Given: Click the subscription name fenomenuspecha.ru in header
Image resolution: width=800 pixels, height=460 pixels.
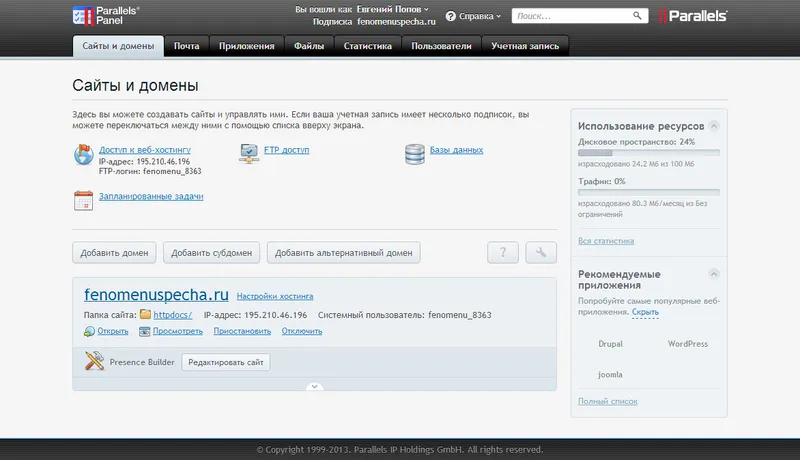Looking at the screenshot, I should (x=396, y=22).
